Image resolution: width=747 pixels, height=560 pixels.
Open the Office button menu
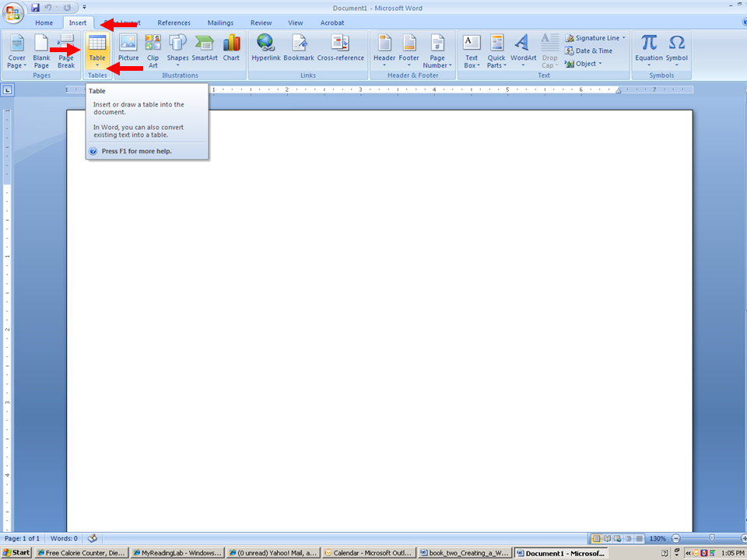point(13,13)
